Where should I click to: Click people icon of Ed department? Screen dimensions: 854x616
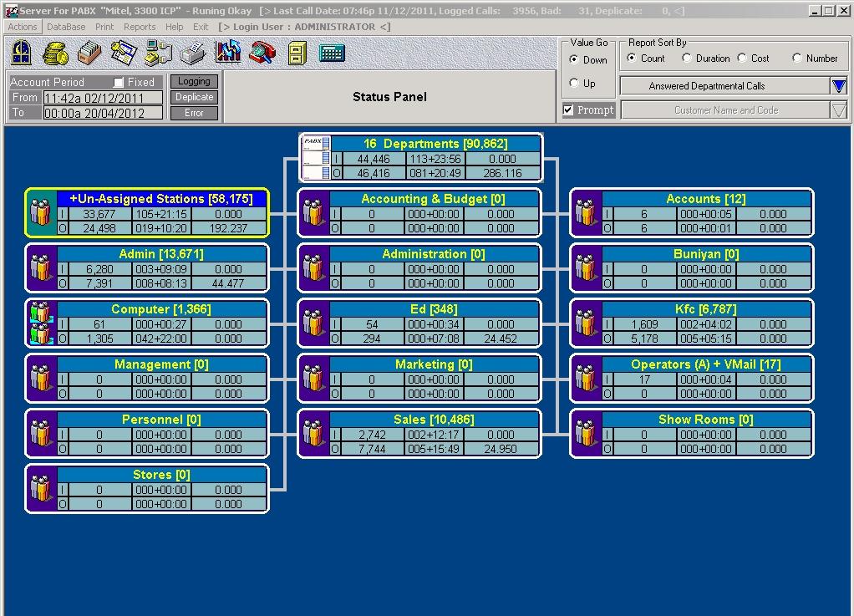[313, 323]
